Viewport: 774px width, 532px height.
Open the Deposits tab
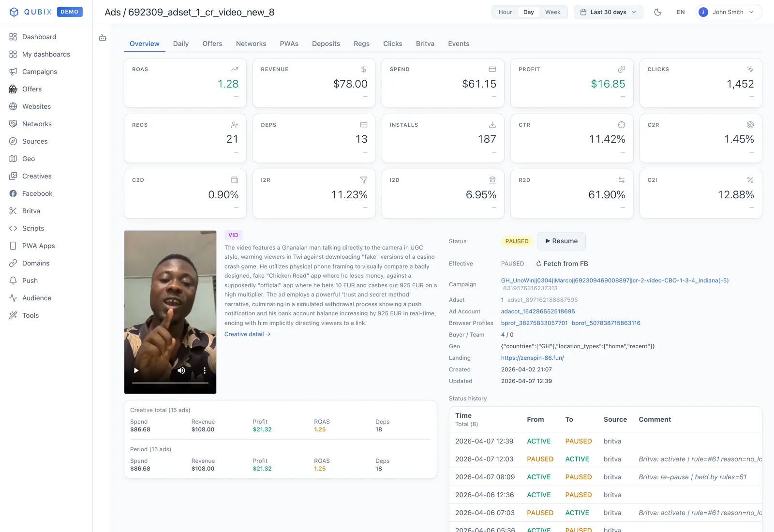(326, 44)
